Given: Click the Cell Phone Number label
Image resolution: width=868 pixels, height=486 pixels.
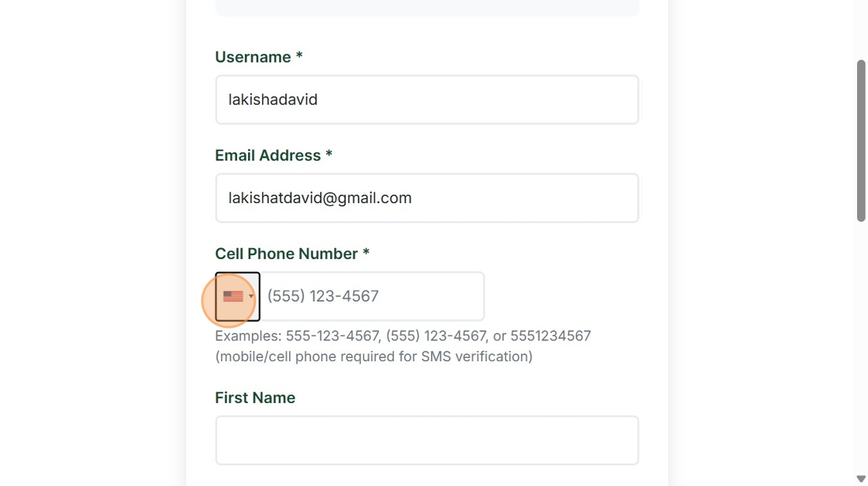Looking at the screenshot, I should pos(286,254).
